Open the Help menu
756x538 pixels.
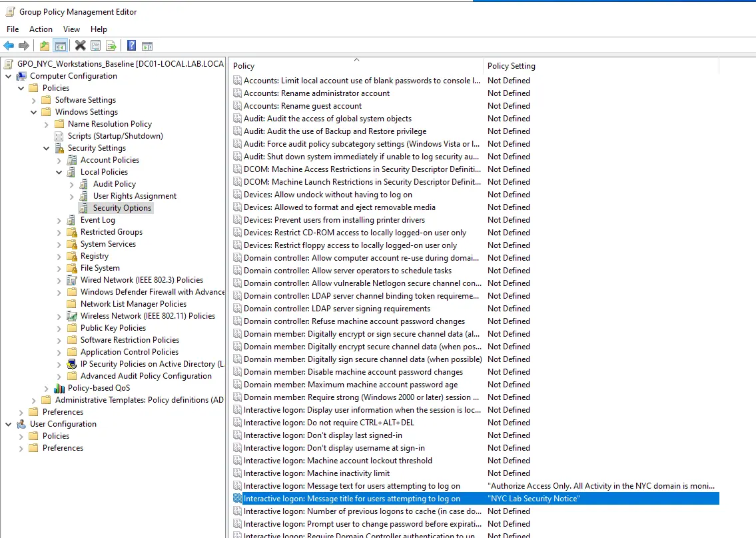point(99,29)
